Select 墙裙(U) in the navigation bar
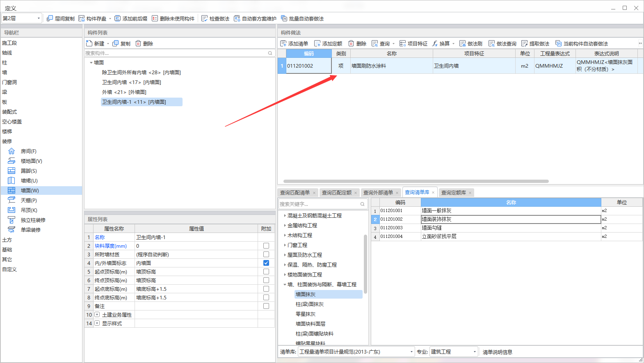 pyautogui.click(x=29, y=181)
